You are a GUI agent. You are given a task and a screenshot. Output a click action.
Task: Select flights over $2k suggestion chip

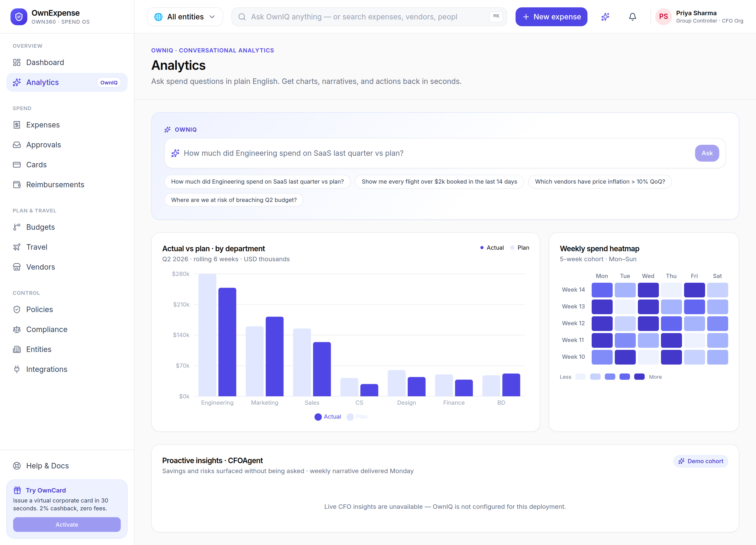point(439,181)
